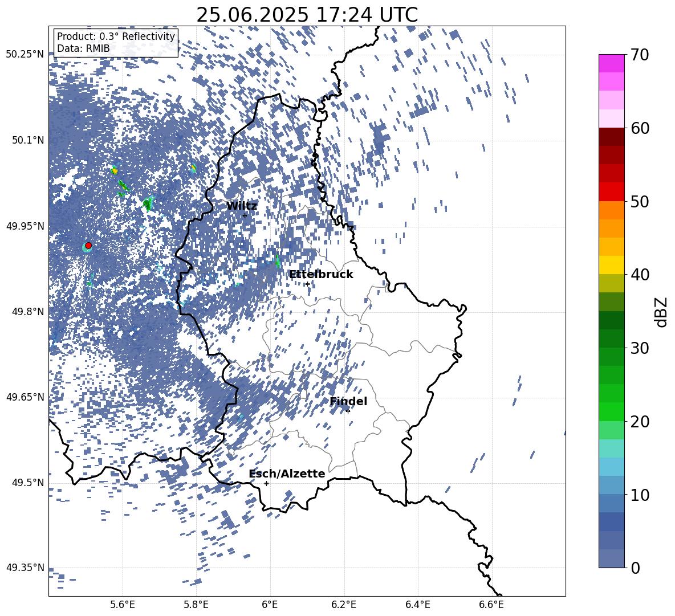675x616 pixels.
Task: Pick the magenta top colorbar swatch
Action: (x=611, y=64)
